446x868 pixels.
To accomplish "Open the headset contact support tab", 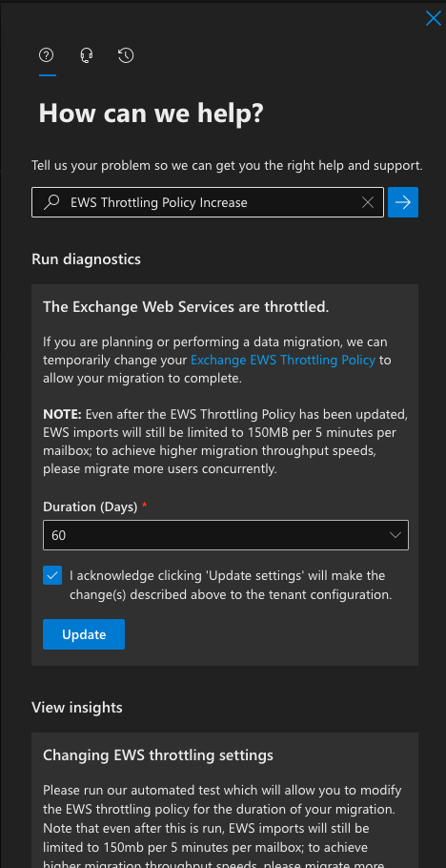I will 87,55.
